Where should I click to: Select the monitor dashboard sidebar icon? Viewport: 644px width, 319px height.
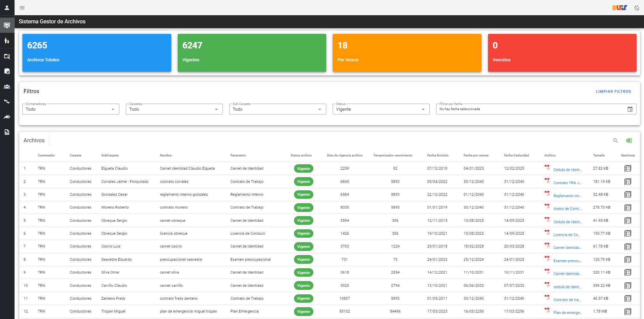7,25
